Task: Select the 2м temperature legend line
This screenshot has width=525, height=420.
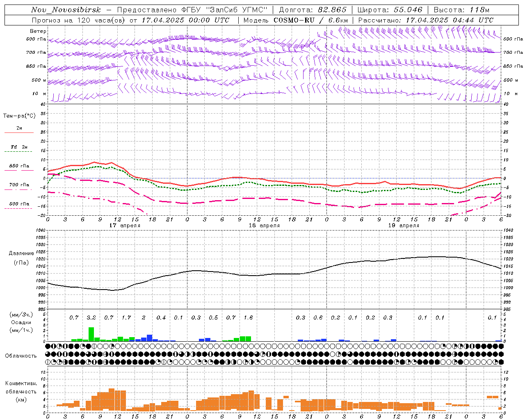Action: click(x=19, y=130)
